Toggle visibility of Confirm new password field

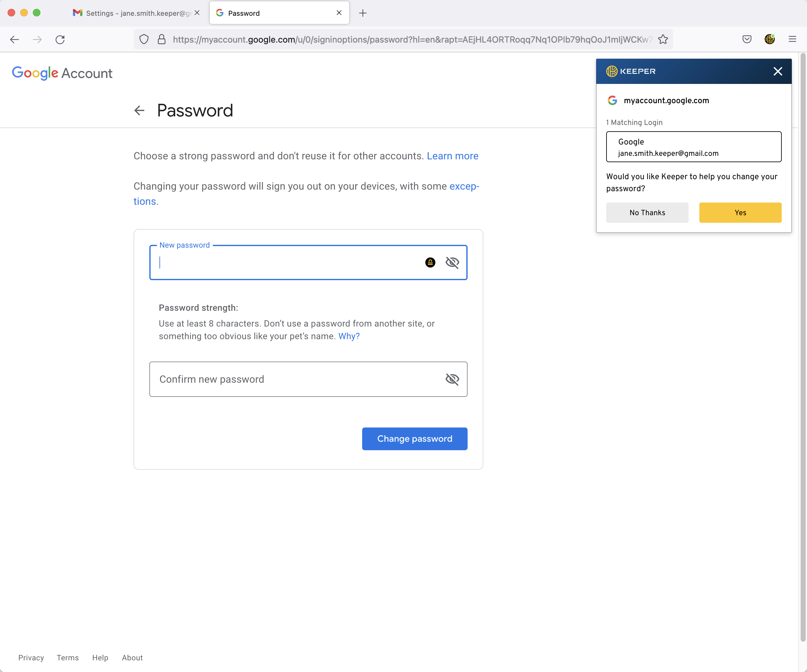tap(452, 379)
